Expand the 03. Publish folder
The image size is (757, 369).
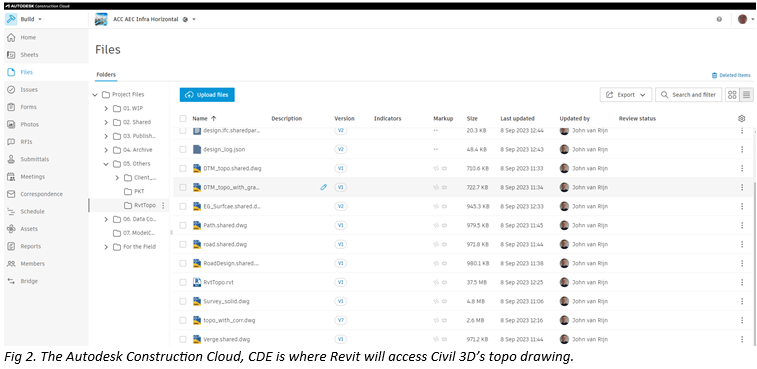(x=106, y=136)
